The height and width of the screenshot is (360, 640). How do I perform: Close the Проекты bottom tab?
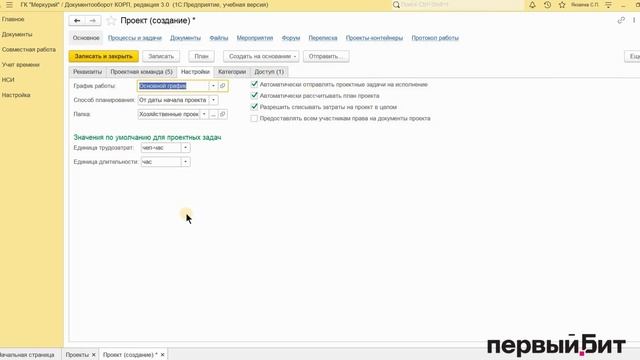[x=93, y=355]
